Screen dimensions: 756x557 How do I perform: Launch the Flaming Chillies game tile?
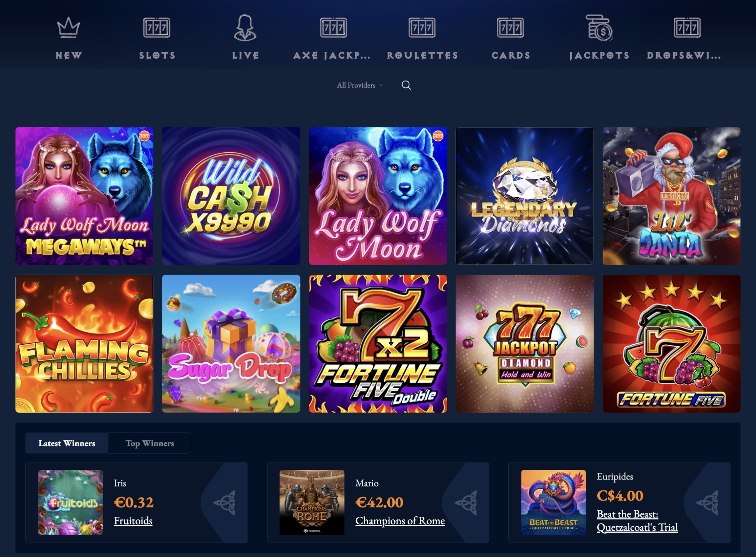(84, 344)
